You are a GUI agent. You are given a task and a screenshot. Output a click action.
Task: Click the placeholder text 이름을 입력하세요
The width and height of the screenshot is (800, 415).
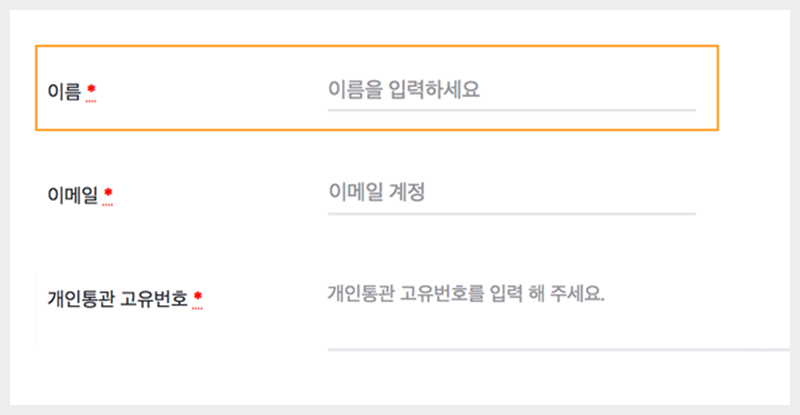coord(404,90)
